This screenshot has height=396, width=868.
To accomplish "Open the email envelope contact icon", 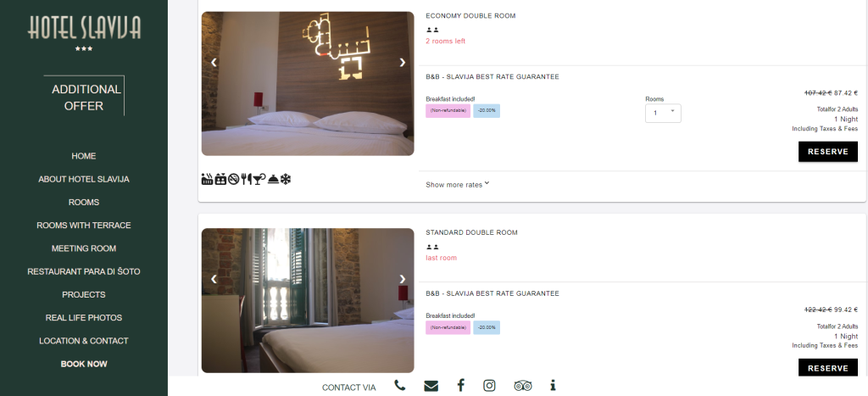I will click(431, 386).
